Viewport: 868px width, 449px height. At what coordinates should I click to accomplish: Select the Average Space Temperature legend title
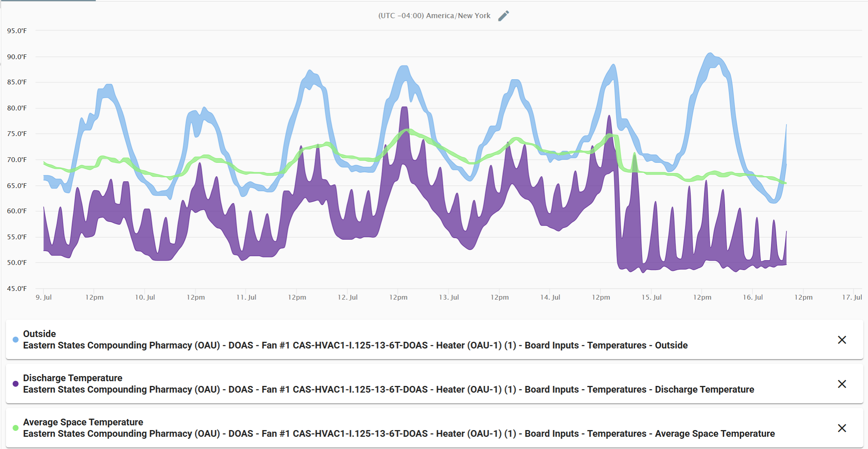(83, 422)
